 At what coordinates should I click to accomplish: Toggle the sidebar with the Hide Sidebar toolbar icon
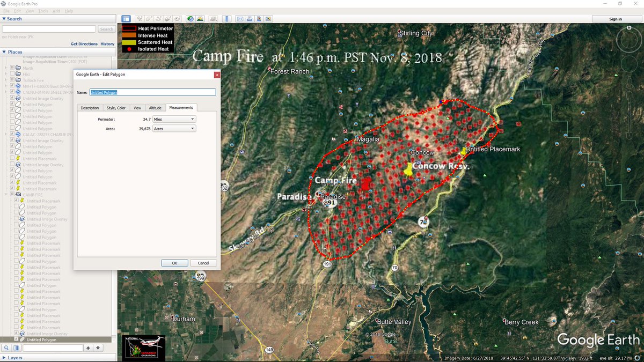(x=126, y=19)
